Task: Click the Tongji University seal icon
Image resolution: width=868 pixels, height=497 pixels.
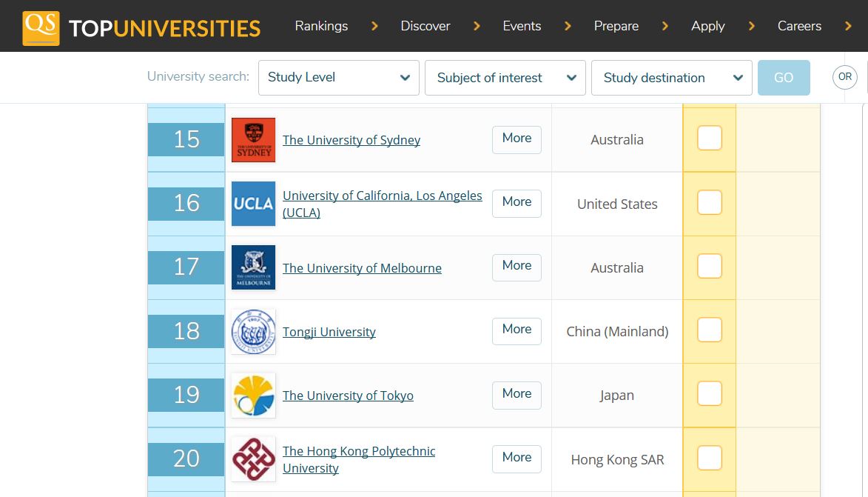Action: [x=253, y=331]
